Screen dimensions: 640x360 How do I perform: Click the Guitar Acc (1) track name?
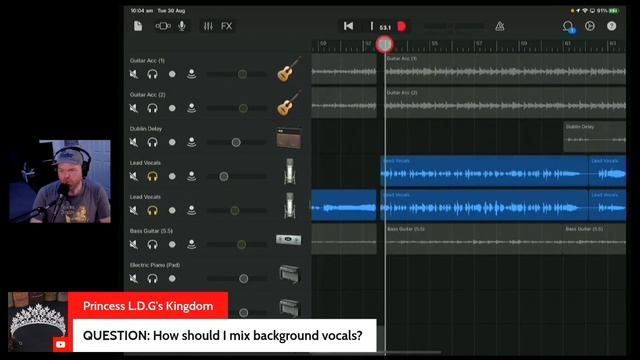(147, 60)
